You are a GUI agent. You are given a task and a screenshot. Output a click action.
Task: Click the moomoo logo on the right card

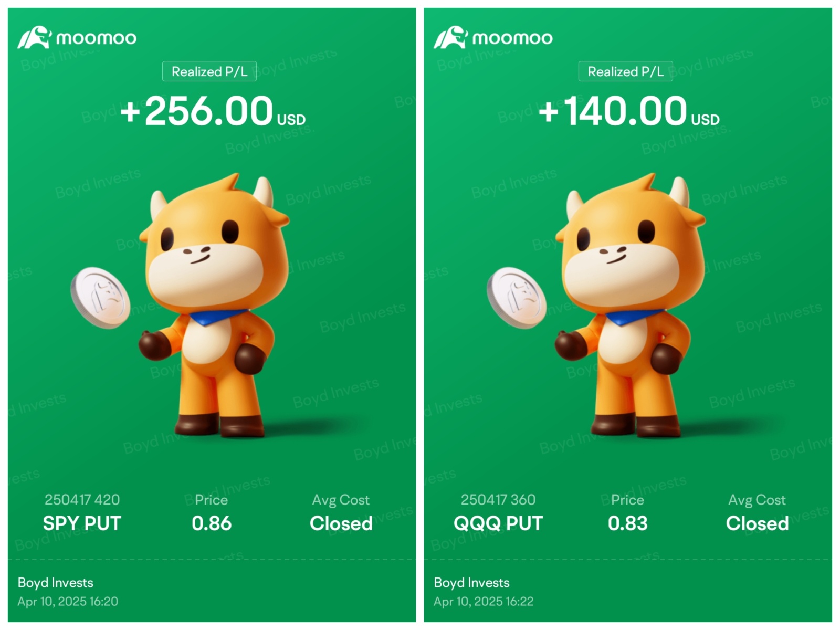click(x=493, y=38)
